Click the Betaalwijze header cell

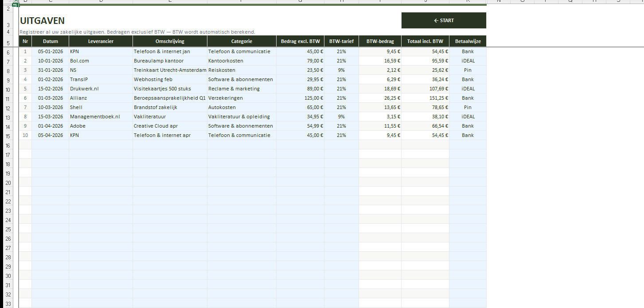[468, 41]
